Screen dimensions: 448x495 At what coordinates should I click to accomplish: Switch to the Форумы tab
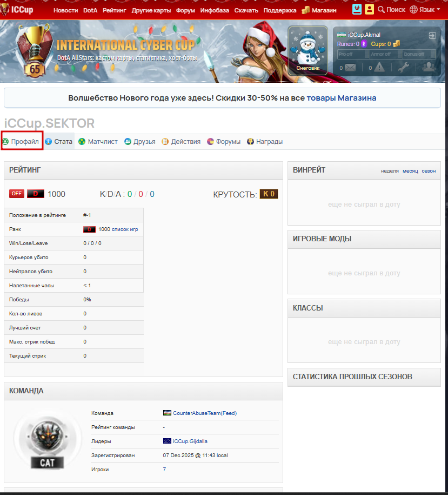tap(224, 141)
